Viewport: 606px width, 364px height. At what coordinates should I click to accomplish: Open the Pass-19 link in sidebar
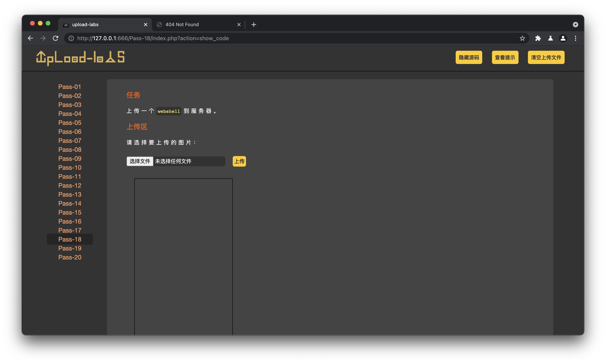(x=70, y=248)
